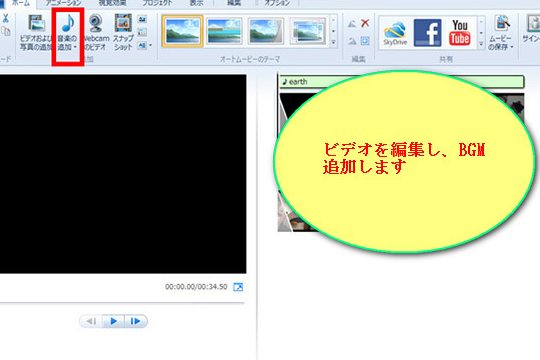Open the Project (プロジェクト) tab
The image size is (540, 360).
pos(157,3)
